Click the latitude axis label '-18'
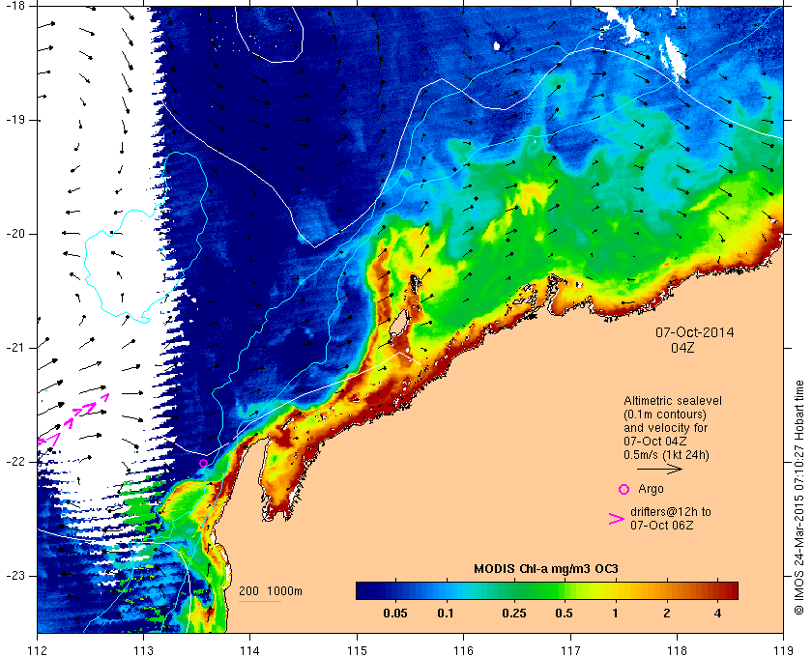This screenshot has width=812, height=657. click(x=14, y=6)
